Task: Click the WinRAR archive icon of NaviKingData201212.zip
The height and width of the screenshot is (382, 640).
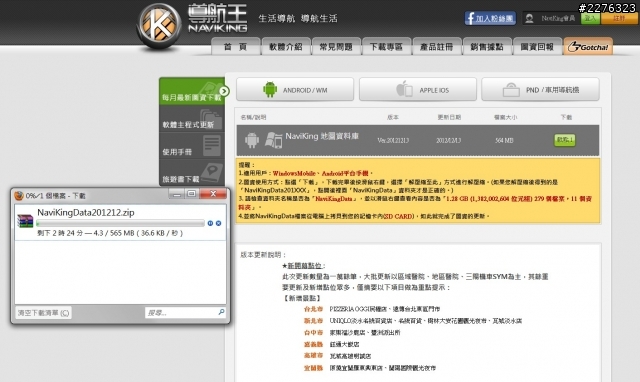Action: tap(25, 221)
